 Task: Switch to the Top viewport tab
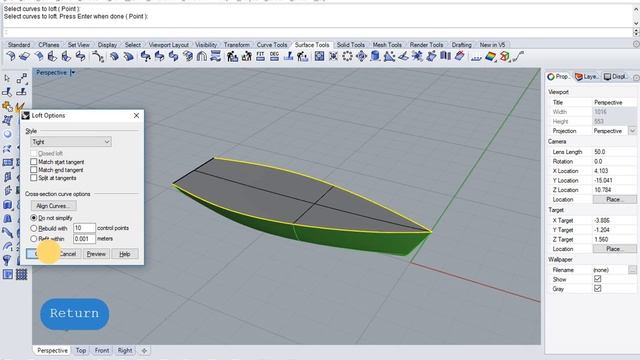[81, 350]
